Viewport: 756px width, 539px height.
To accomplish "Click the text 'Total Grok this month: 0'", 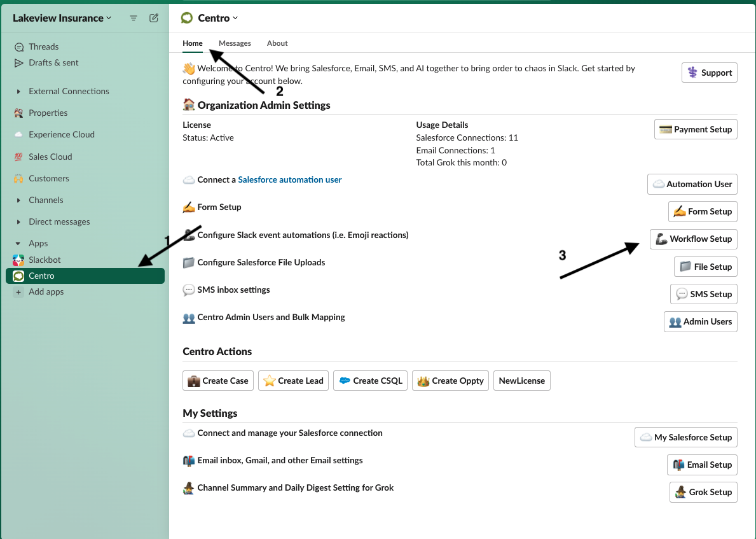I will tap(462, 163).
